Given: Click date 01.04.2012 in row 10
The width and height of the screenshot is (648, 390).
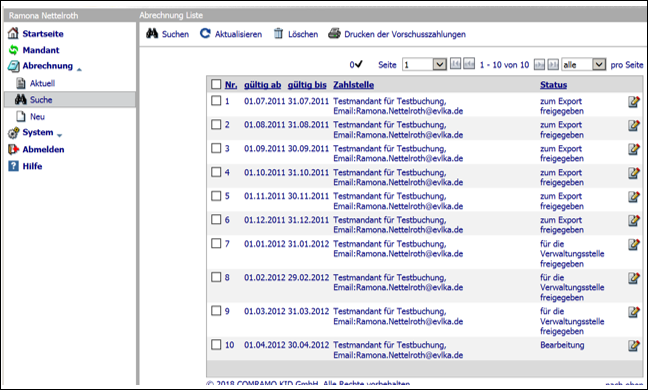Looking at the screenshot, I should pos(264,345).
